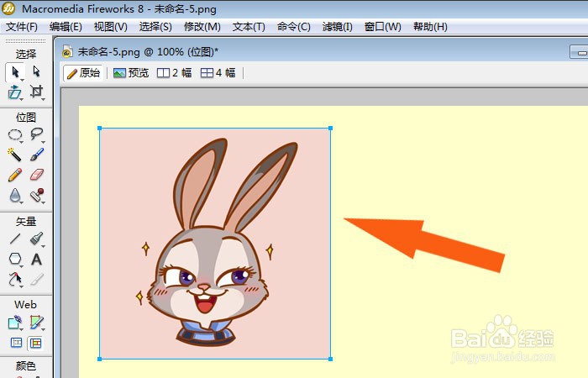Viewport: 588px width, 378px height.
Task: Select the vector Pen tool
Action: point(37,239)
